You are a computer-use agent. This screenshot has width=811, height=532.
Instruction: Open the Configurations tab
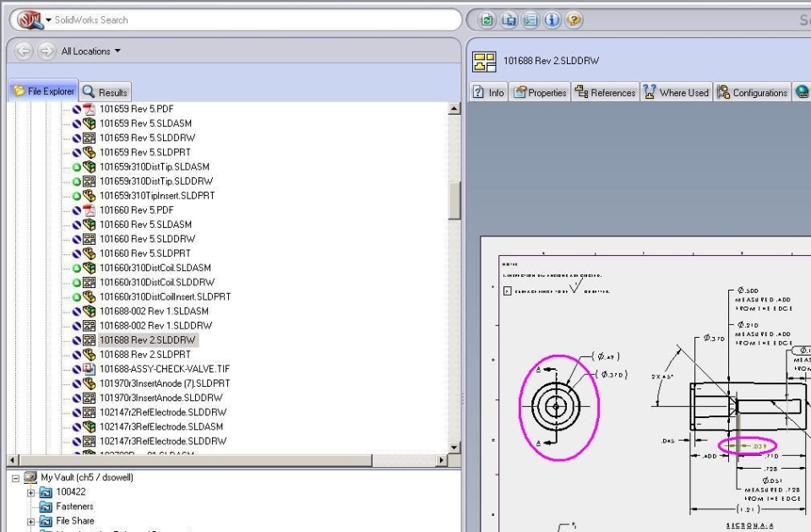[x=753, y=92]
